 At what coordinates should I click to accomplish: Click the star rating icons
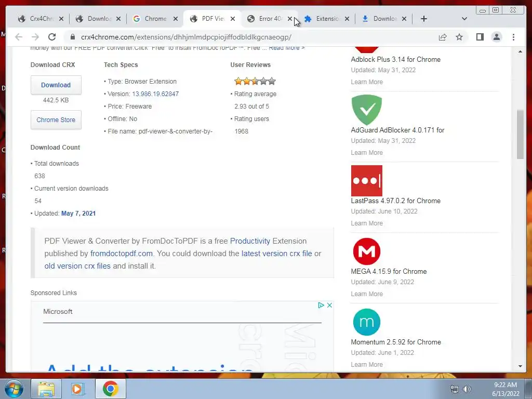(255, 81)
